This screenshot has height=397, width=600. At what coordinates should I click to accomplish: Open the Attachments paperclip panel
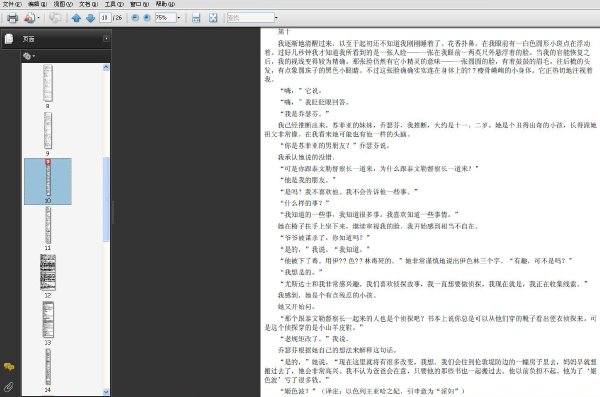(9, 387)
